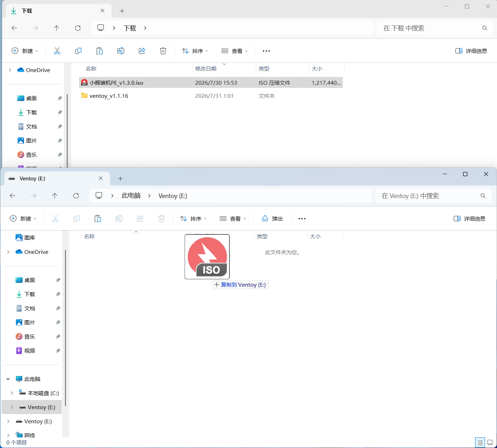Open 新建 dropdown in Ventoy (E:) window

23,219
